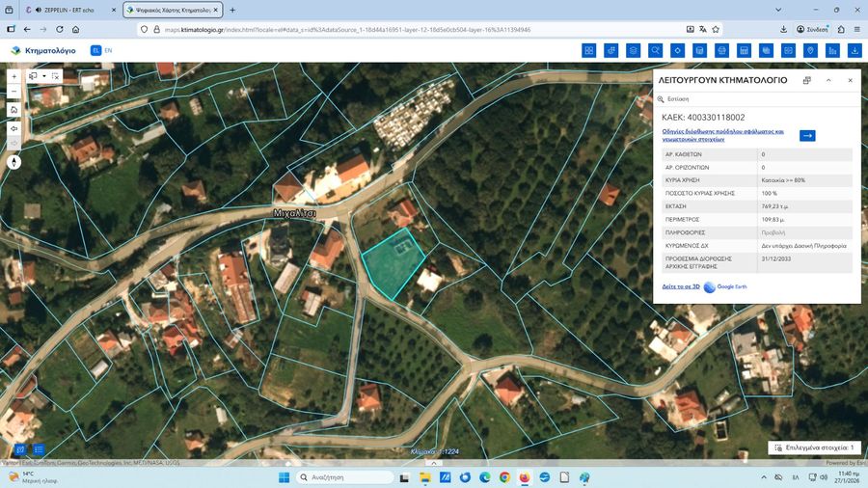The image size is (868, 488).
Task: Collapse the ΛΕΙΤΟΥΡΓΟΥΝ ΚΤΗΜΑΤΟΛΟΓΙΟ info panel
Action: 828,80
